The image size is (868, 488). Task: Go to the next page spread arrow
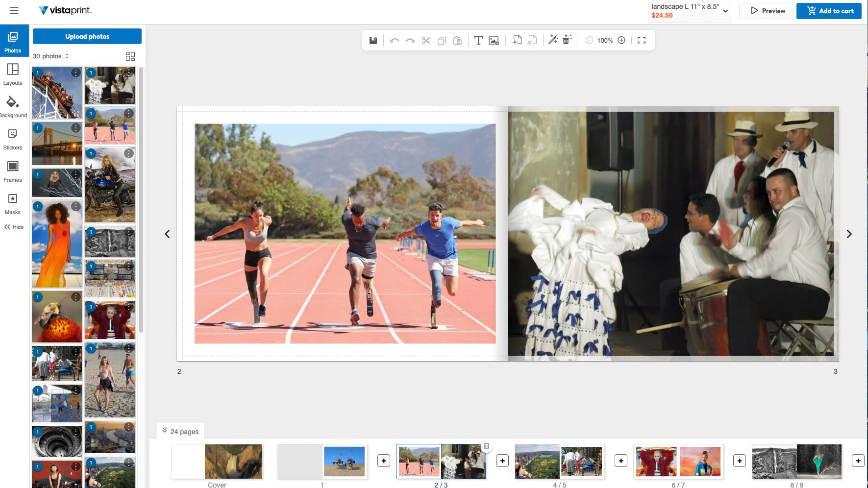click(x=849, y=234)
